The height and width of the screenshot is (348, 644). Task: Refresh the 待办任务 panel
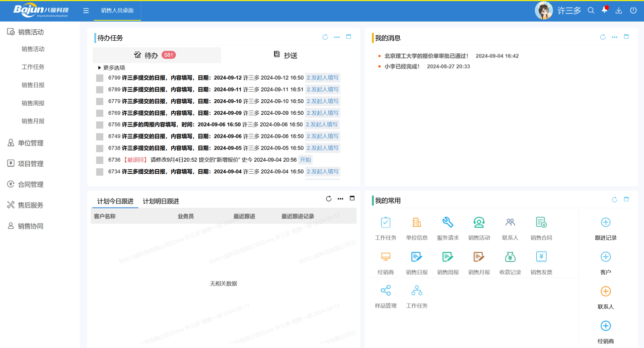[325, 37]
